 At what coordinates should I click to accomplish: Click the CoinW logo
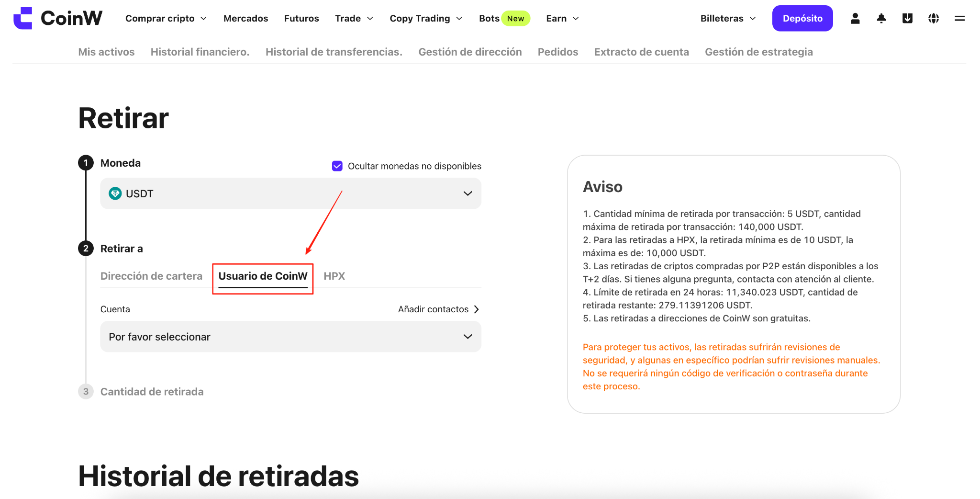[x=58, y=18]
